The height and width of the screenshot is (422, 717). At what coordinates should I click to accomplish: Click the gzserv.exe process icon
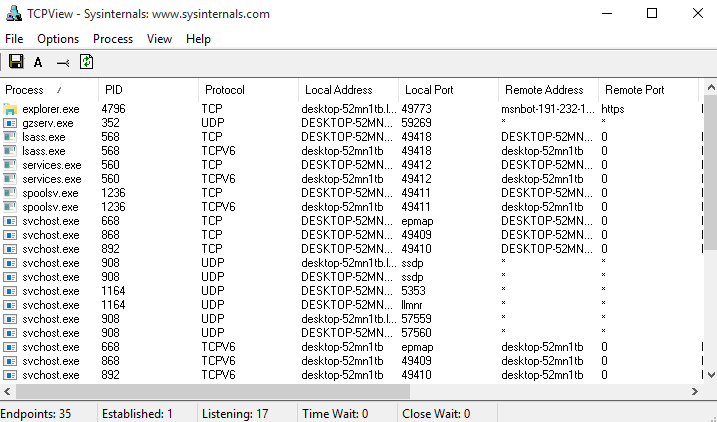[x=10, y=123]
